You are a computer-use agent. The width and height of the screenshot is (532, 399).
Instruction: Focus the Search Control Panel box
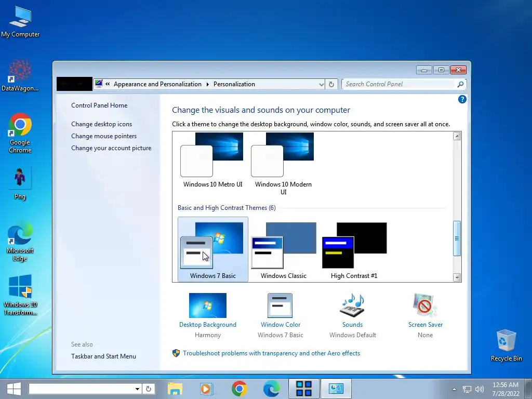[400, 84]
